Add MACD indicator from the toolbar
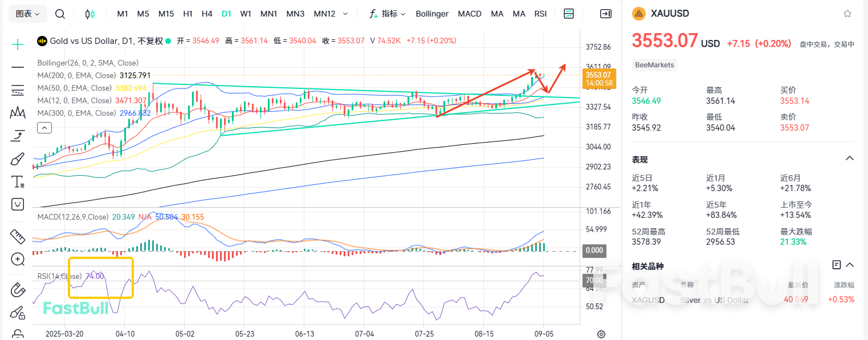Screen dimensions: 868x340 [470, 14]
